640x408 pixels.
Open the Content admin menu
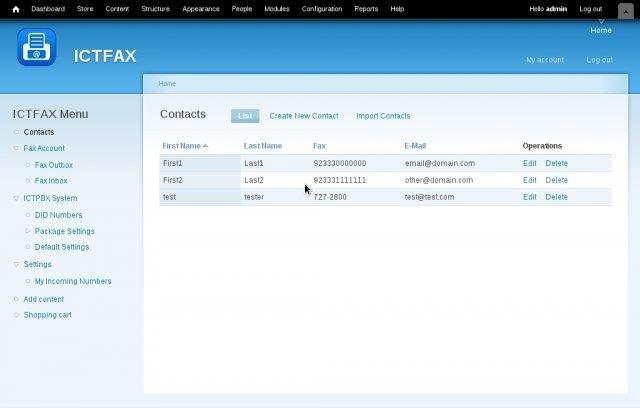point(117,9)
